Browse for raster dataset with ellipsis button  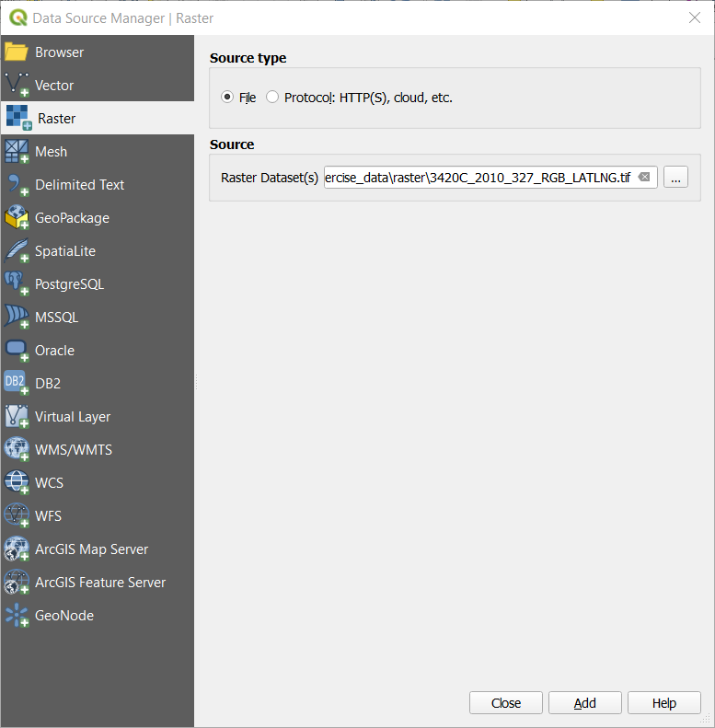(x=675, y=178)
